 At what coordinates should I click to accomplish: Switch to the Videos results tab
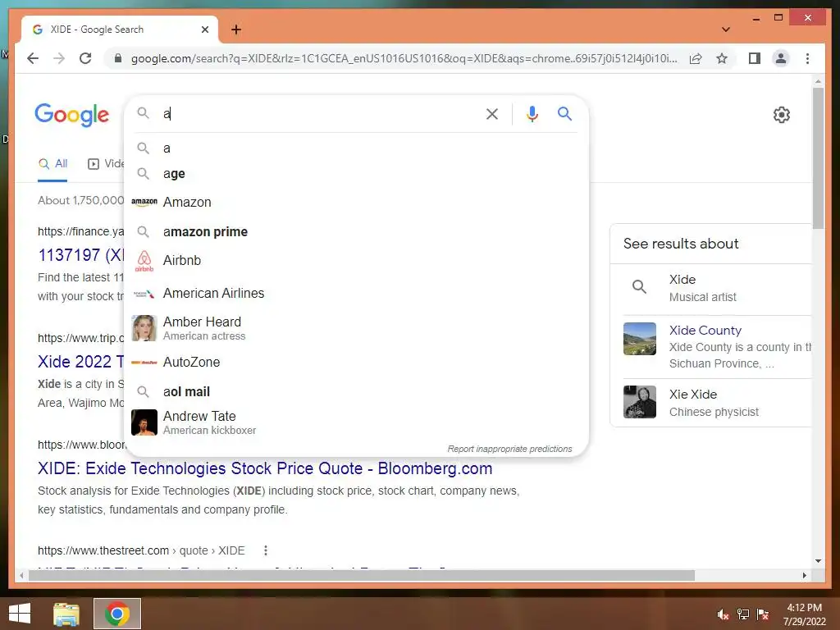106,163
